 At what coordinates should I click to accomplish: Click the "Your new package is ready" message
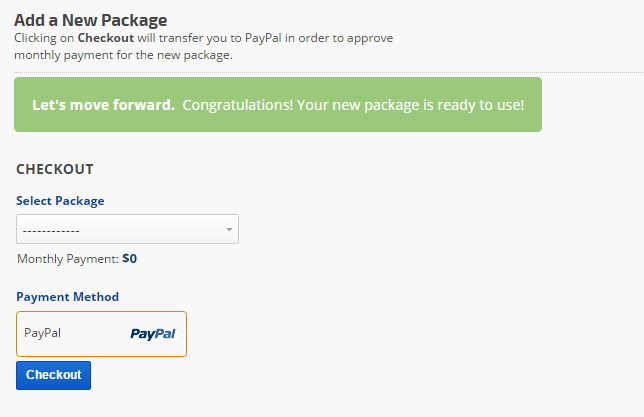[x=411, y=105]
